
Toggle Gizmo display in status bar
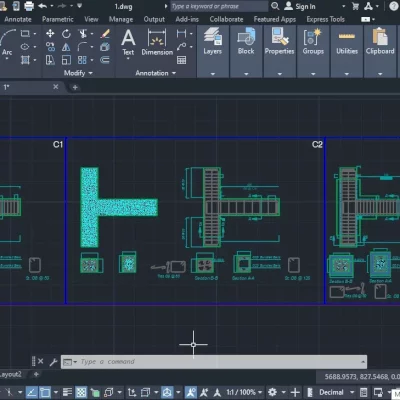[167, 392]
